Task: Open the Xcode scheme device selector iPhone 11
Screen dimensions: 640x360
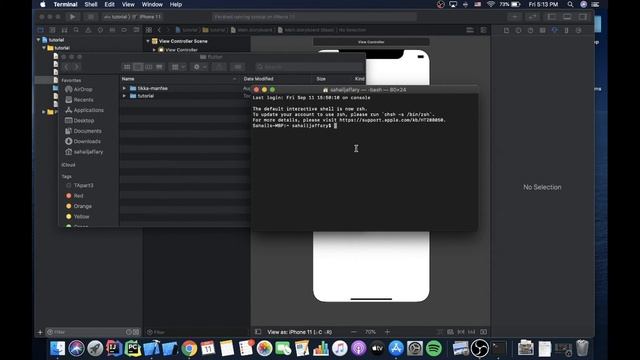Action: click(149, 17)
